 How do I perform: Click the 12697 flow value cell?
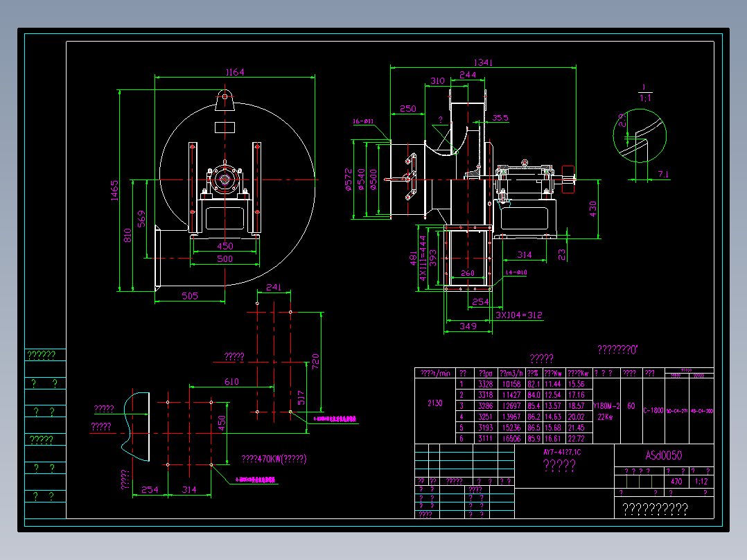511,406
